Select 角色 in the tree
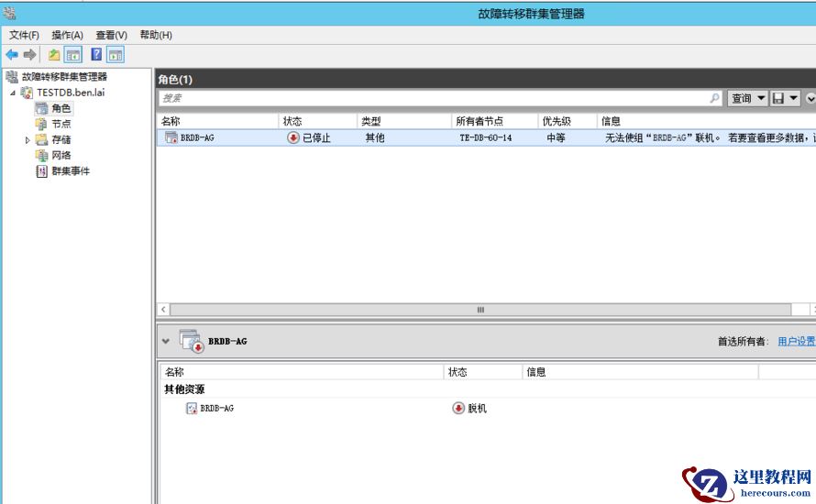Image resolution: width=816 pixels, height=504 pixels. [61, 108]
